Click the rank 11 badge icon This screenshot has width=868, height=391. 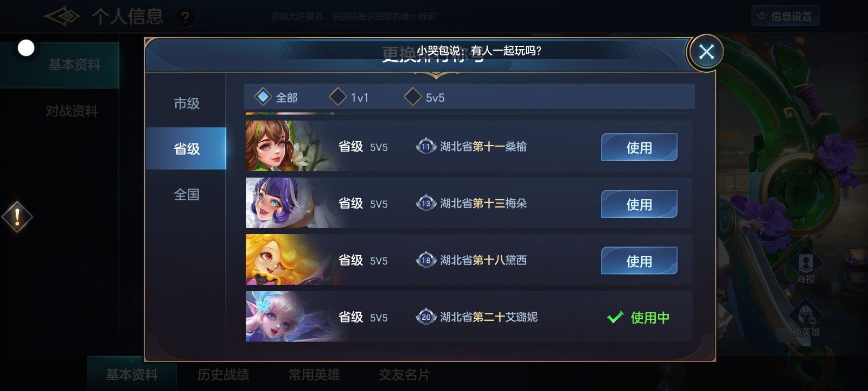426,146
